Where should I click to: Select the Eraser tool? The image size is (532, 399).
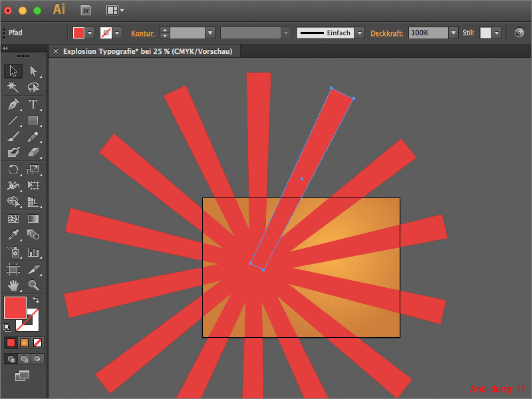(x=32, y=152)
